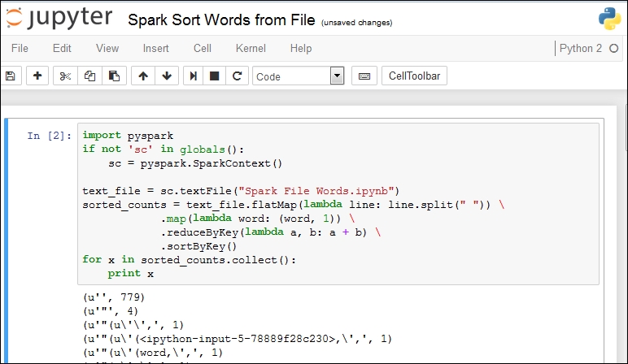
Task: Click the output line (u'', 779)
Action: point(114,297)
